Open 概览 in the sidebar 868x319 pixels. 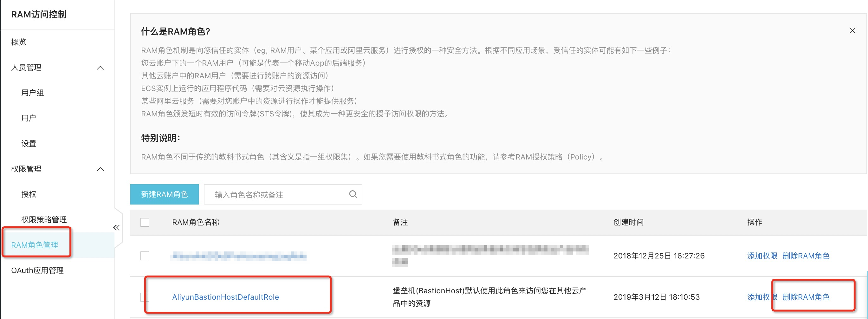(x=18, y=42)
